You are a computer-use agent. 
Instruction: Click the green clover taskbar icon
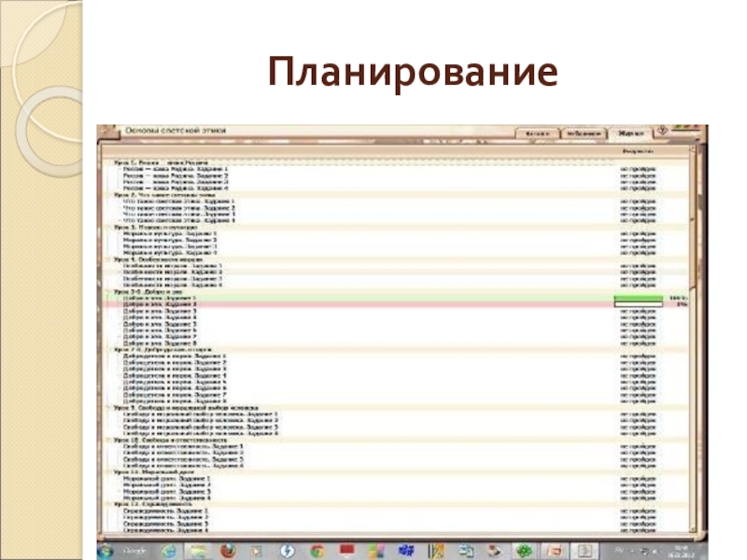[x=524, y=551]
